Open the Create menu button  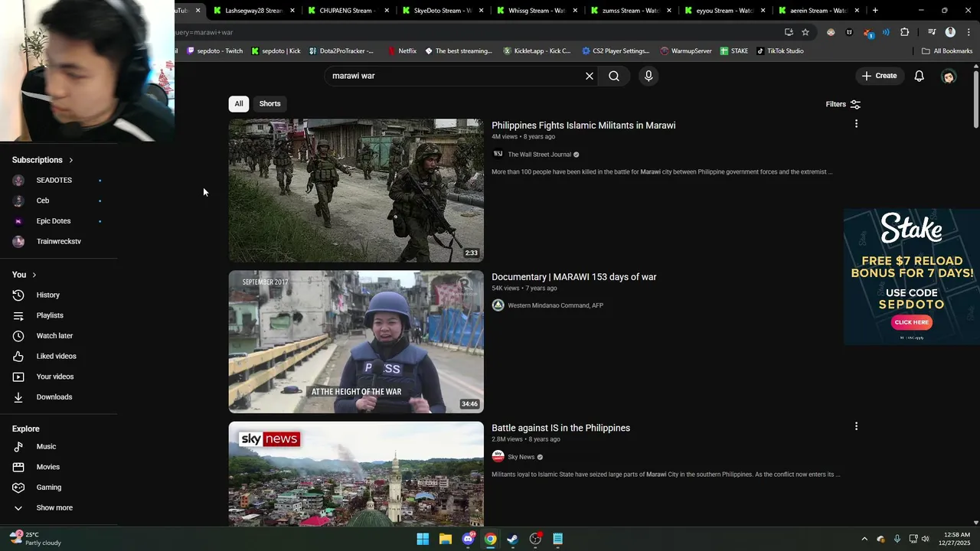pyautogui.click(x=879, y=76)
